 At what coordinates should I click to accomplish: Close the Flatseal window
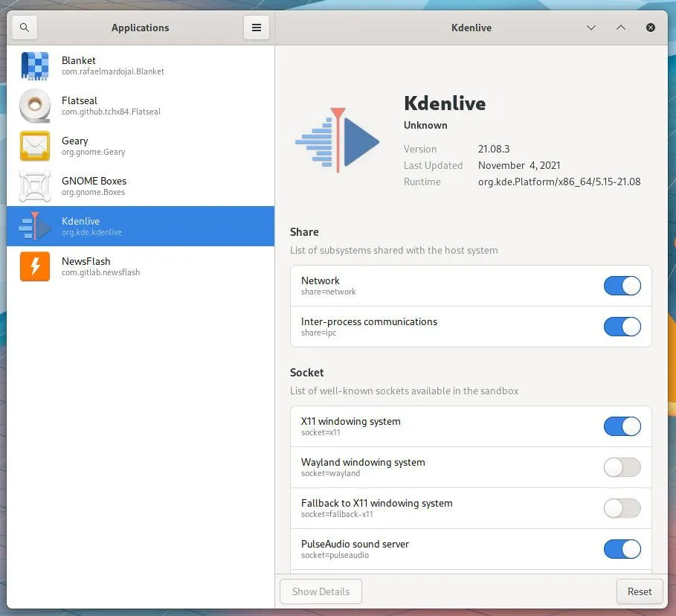coord(651,28)
